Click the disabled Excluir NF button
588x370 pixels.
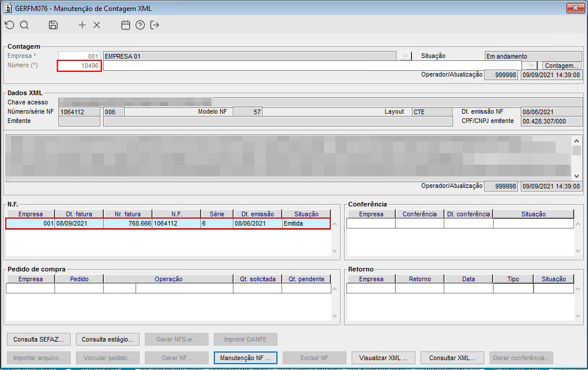pos(314,358)
